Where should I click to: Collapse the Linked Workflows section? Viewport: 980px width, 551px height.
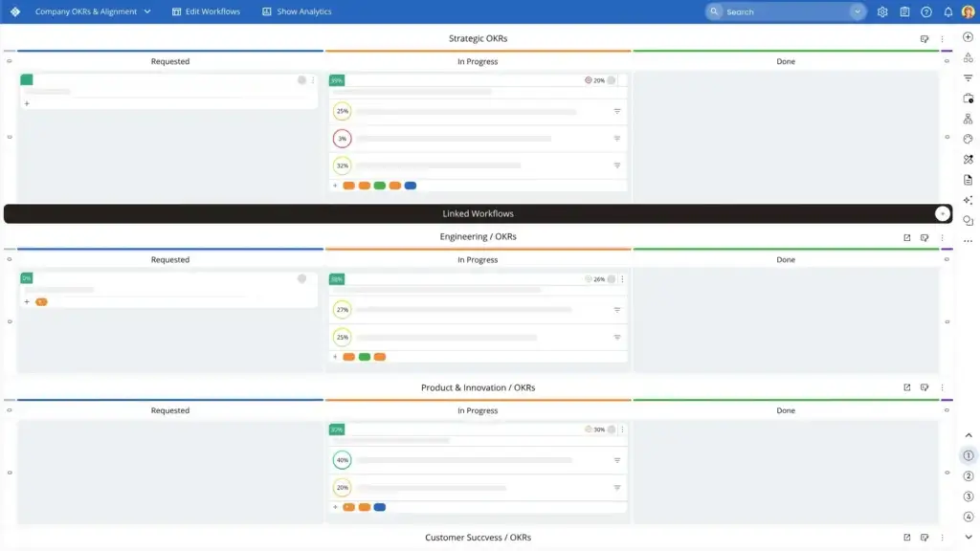(942, 212)
